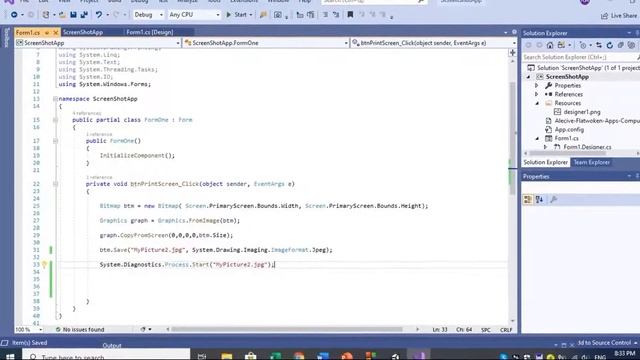
Task: Start debugging with the Start button
Action: pyautogui.click(x=236, y=15)
